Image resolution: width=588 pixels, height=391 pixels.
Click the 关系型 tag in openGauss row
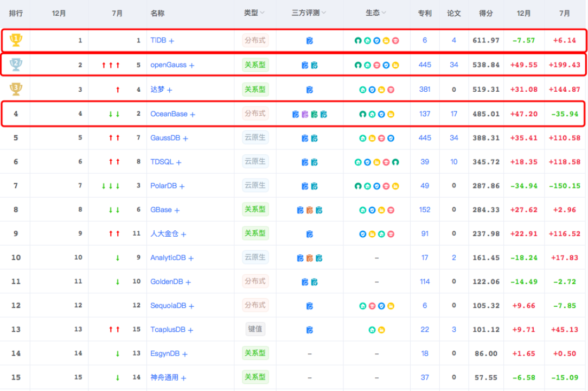tap(255, 65)
